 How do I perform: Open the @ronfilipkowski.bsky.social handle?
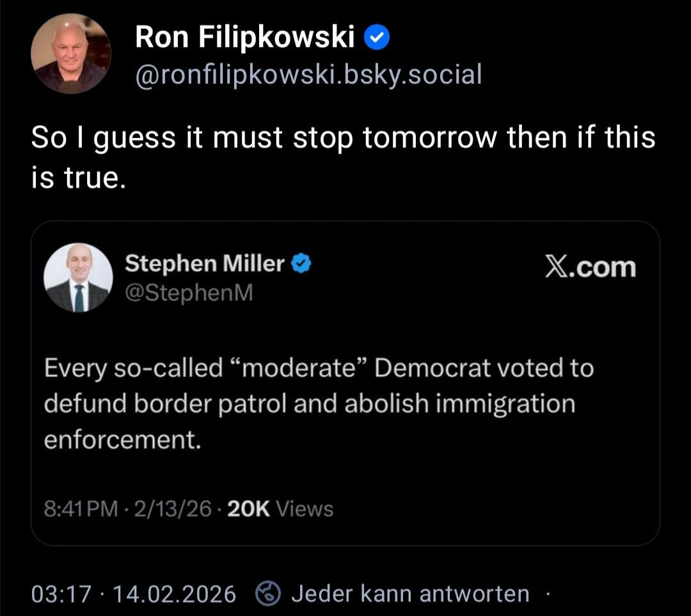(308, 75)
